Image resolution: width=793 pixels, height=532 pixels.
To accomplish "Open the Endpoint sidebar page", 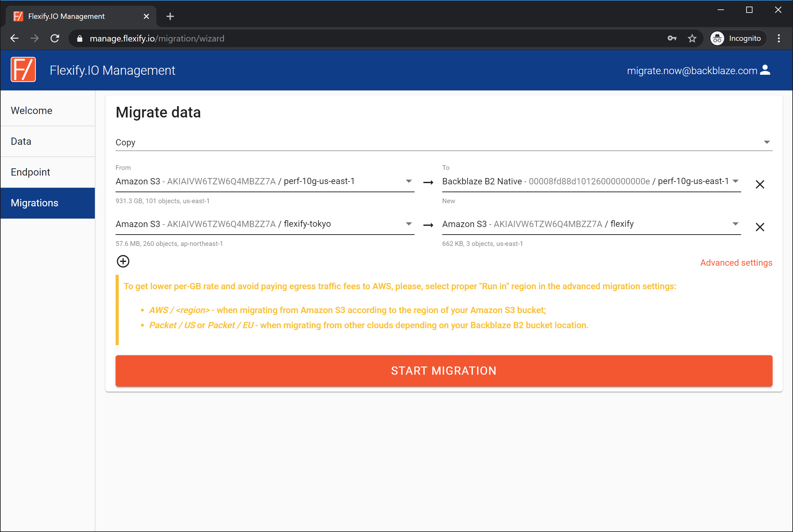I will click(48, 172).
